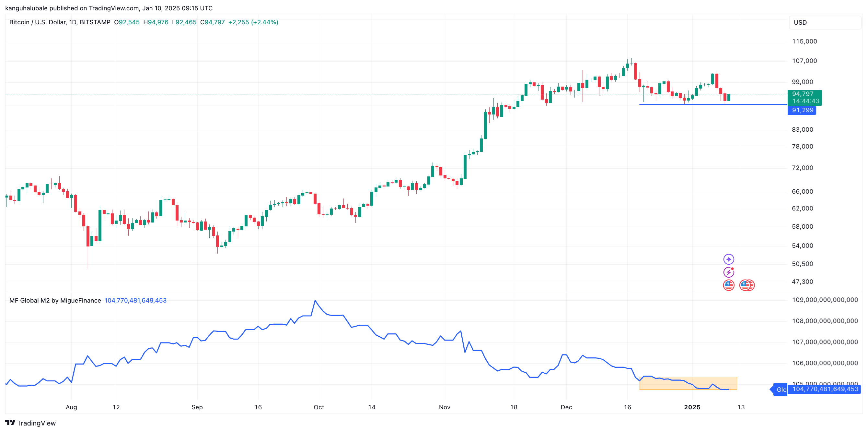This screenshot has width=868, height=432.
Task: Click the 2025 label on time axis
Action: tap(692, 407)
